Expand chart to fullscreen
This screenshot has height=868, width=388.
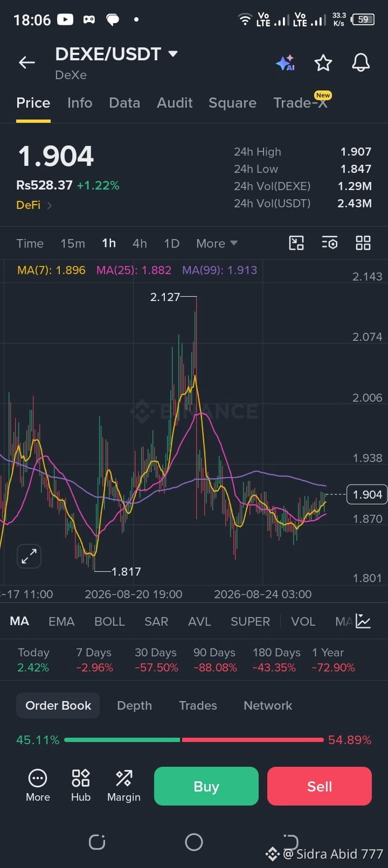[x=29, y=556]
